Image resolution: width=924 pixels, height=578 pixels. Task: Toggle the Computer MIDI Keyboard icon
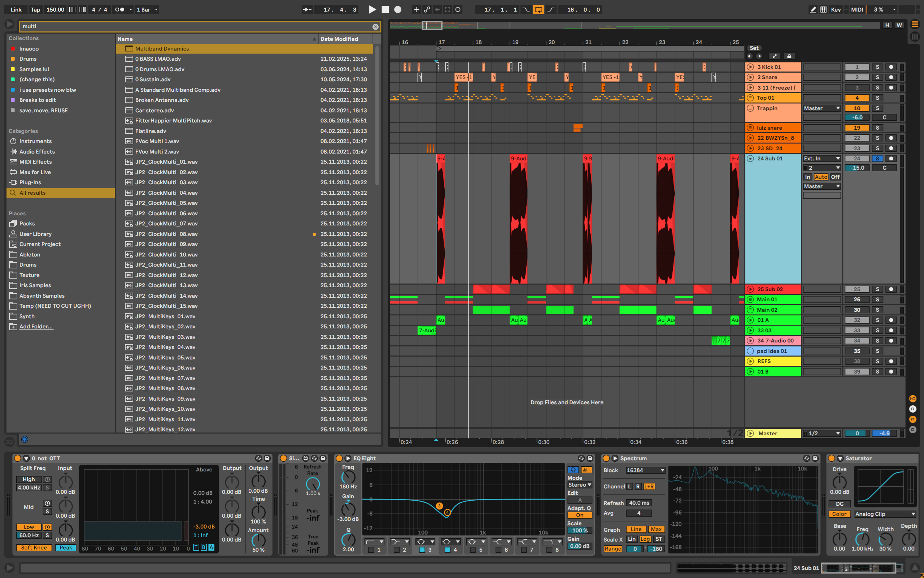[x=823, y=9]
